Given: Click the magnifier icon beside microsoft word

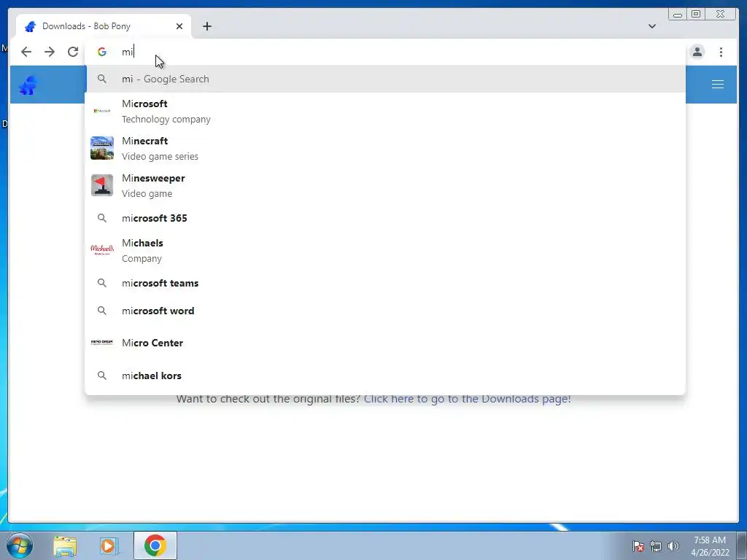Looking at the screenshot, I should pyautogui.click(x=102, y=311).
